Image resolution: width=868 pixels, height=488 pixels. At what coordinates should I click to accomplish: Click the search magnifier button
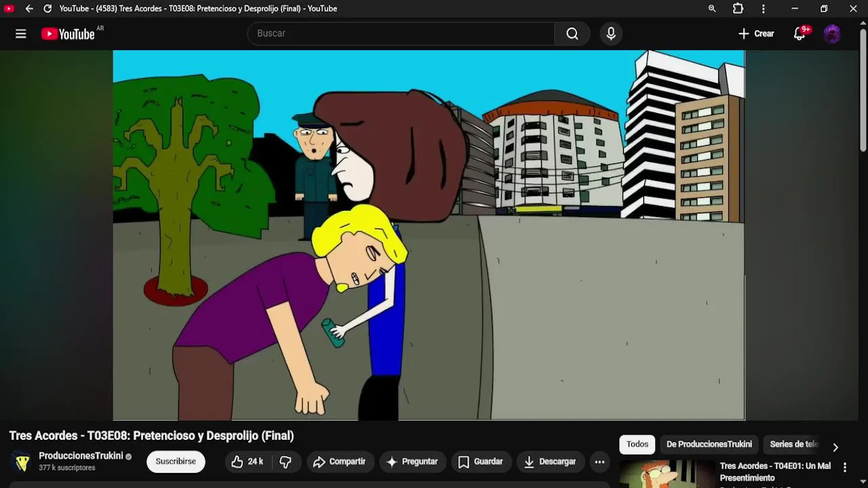[x=572, y=34]
